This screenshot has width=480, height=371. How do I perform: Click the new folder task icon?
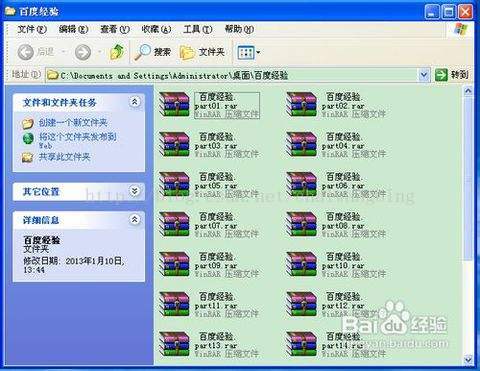click(28, 123)
